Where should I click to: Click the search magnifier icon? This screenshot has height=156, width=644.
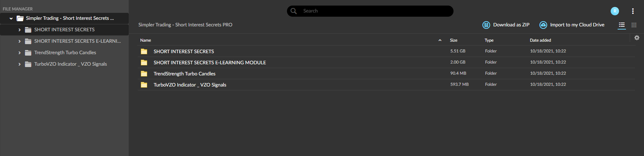click(294, 11)
